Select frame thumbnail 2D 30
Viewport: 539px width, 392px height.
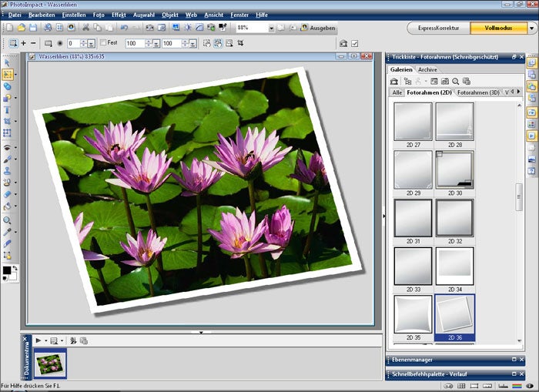pos(454,169)
